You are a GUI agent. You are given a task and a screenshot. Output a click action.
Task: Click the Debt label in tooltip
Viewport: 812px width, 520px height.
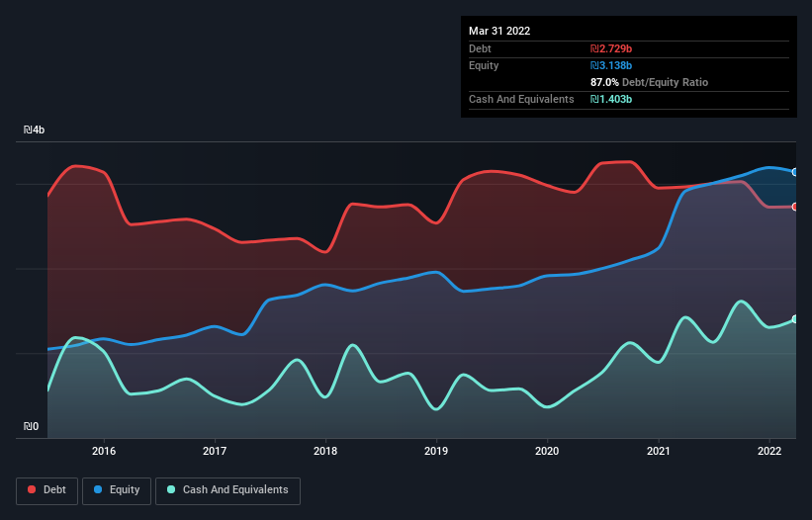pyautogui.click(x=480, y=48)
